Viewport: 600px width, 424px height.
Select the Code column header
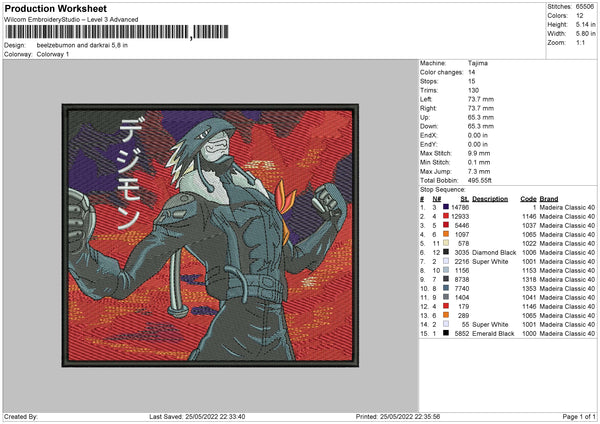528,199
